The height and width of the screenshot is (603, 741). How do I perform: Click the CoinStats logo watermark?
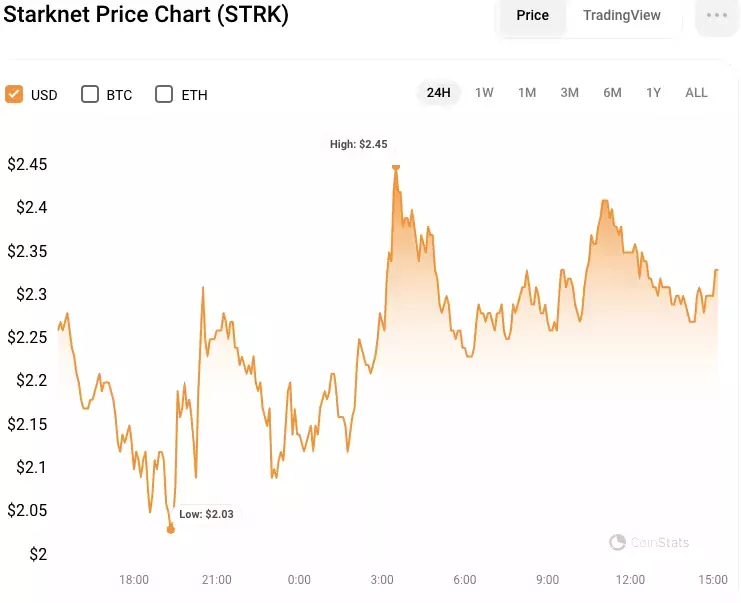click(649, 542)
